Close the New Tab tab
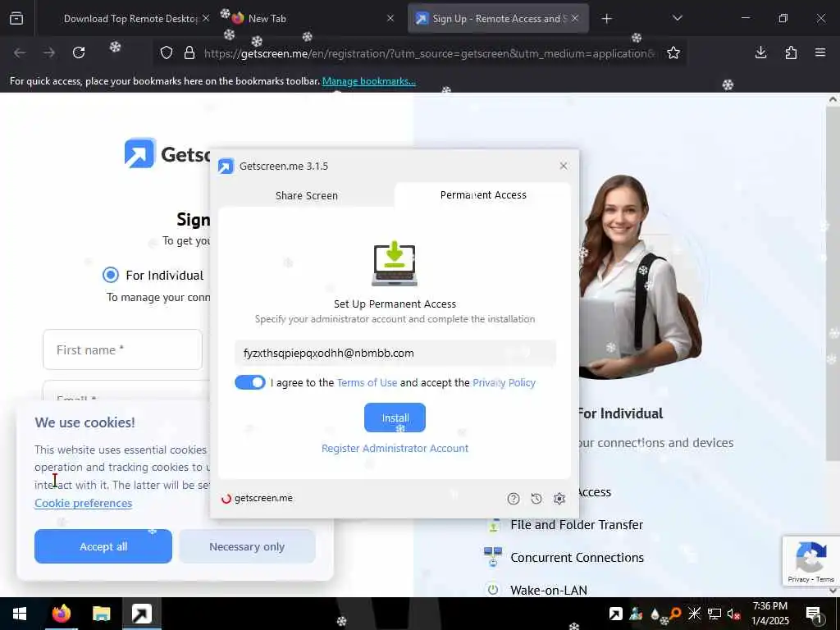 (390, 18)
